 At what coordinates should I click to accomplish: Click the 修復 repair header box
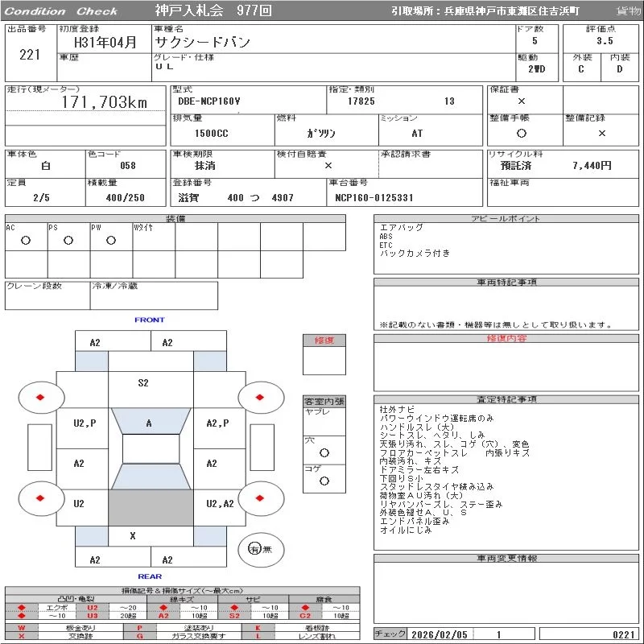(x=324, y=341)
